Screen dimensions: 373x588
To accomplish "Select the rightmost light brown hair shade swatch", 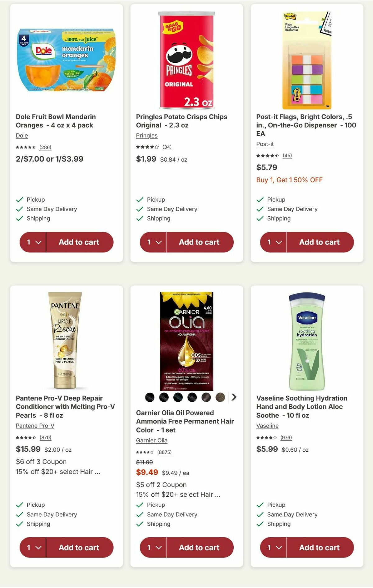I will click(x=219, y=397).
